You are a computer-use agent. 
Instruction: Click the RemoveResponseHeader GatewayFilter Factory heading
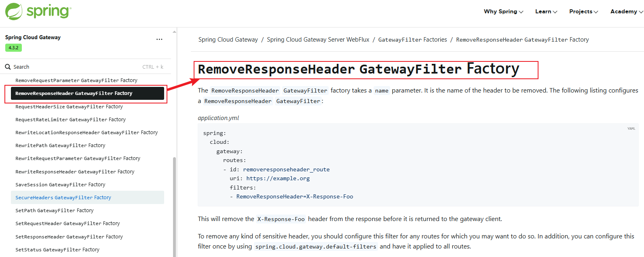click(358, 69)
